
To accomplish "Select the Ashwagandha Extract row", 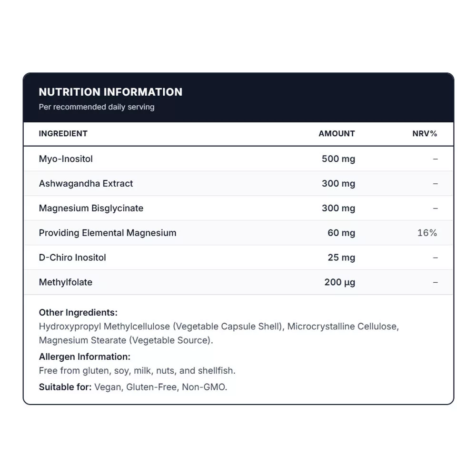I will tap(238, 183).
